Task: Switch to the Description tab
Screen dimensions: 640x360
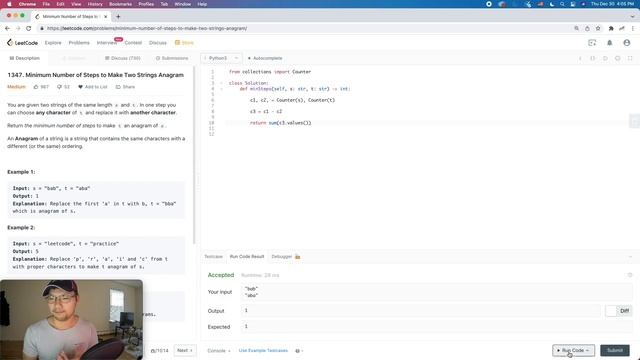Action: coord(24,58)
